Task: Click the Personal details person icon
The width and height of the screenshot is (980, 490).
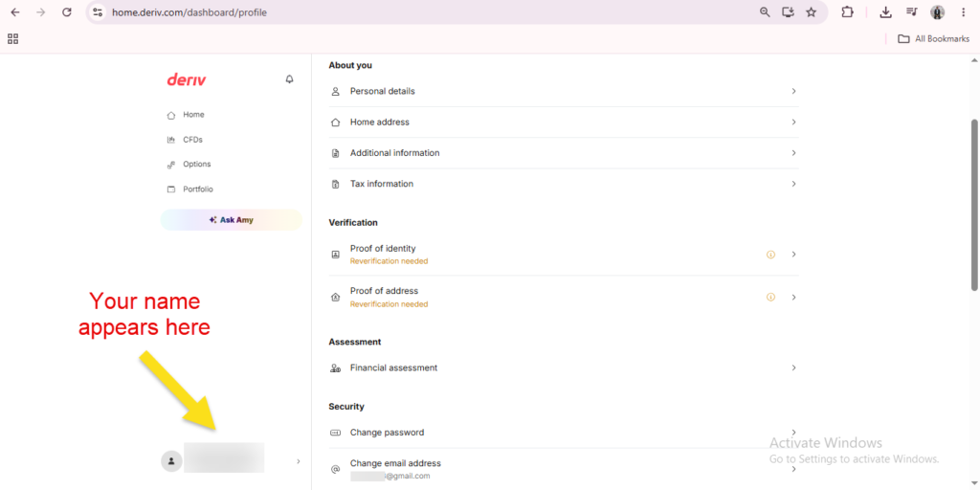Action: tap(336, 91)
